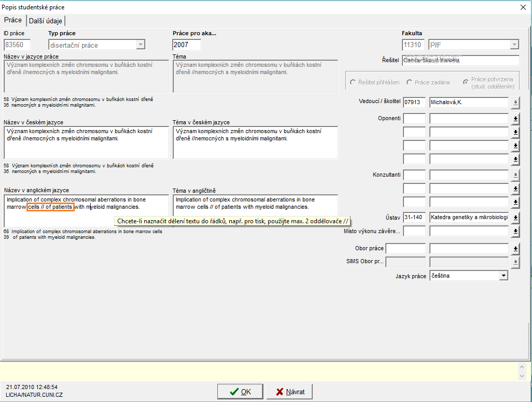Screen dimensions: 532x402
Task: Select the Řešitel přihlášen radio button
Action: point(353,82)
